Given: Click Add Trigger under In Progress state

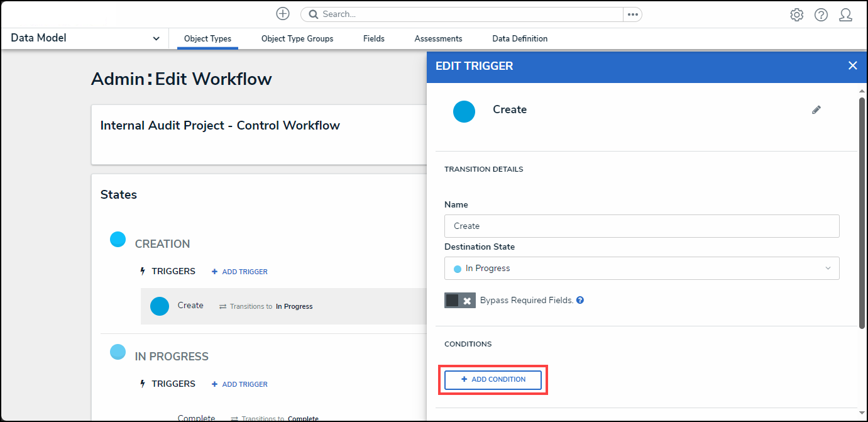Looking at the screenshot, I should pyautogui.click(x=239, y=384).
